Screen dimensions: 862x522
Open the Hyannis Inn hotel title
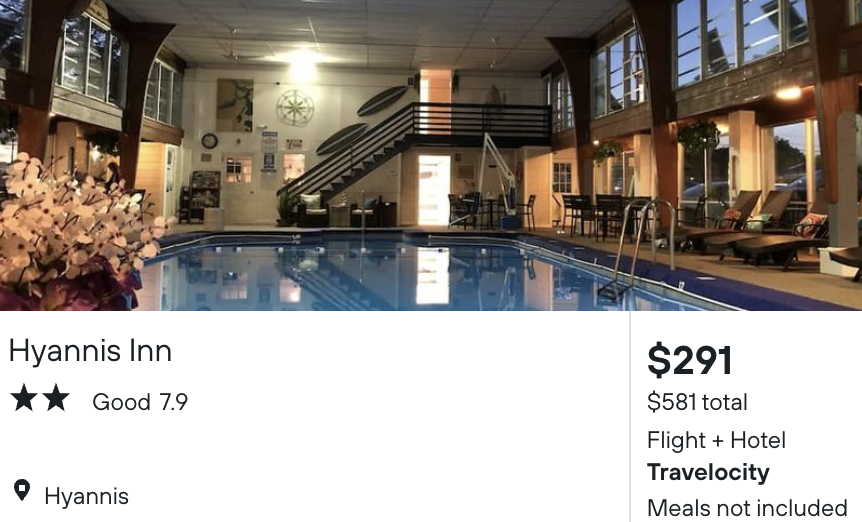[90, 351]
